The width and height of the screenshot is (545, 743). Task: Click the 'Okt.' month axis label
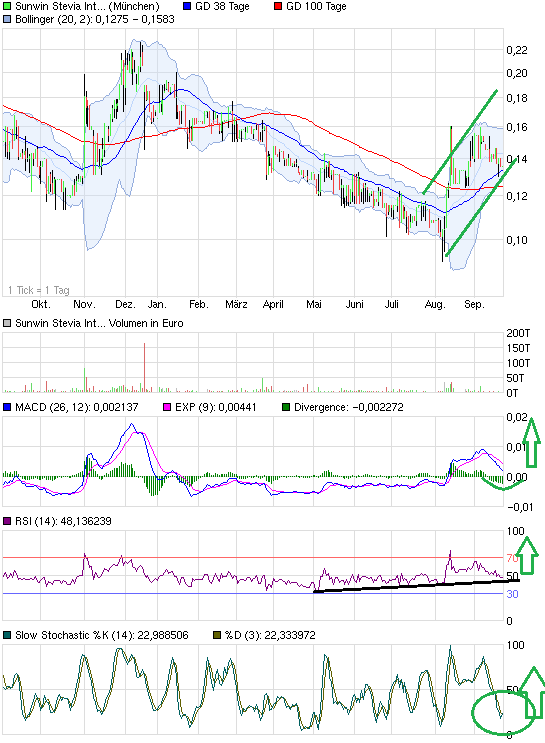point(41,304)
